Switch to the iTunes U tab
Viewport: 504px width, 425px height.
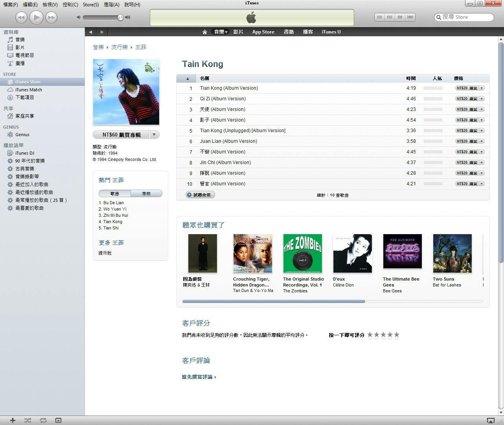(x=331, y=32)
